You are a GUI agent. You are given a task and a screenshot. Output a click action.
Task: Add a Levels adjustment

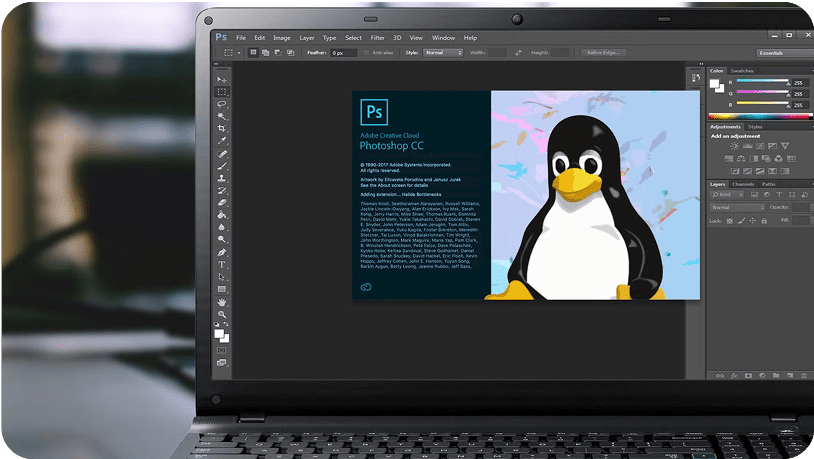coord(748,146)
